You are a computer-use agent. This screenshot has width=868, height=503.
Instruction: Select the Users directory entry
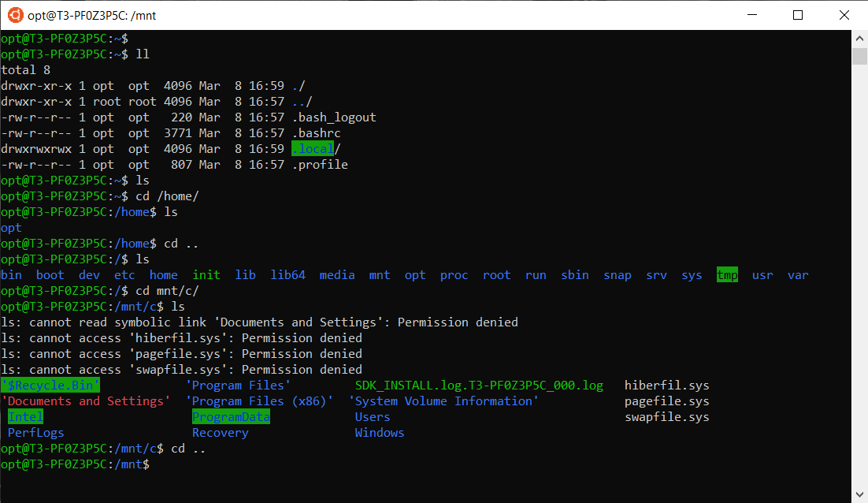(x=372, y=416)
